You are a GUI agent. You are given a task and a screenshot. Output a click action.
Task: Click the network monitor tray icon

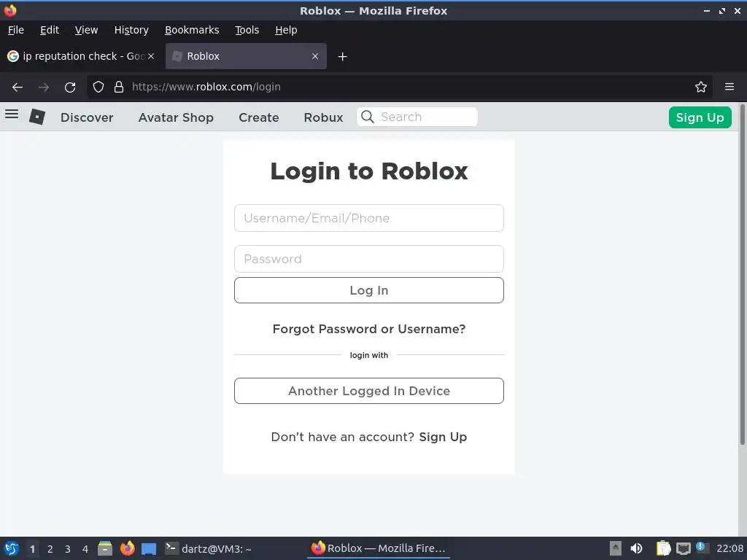coord(684,548)
